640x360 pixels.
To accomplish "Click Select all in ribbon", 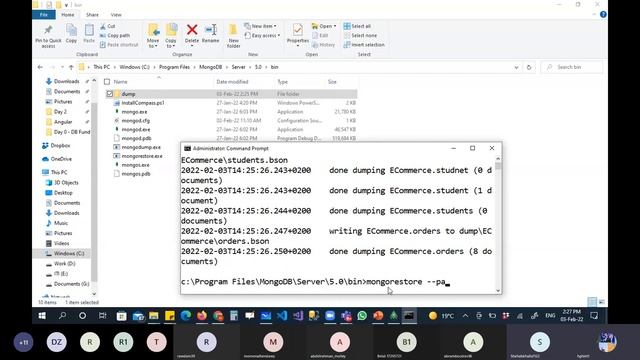I will point(357,26).
